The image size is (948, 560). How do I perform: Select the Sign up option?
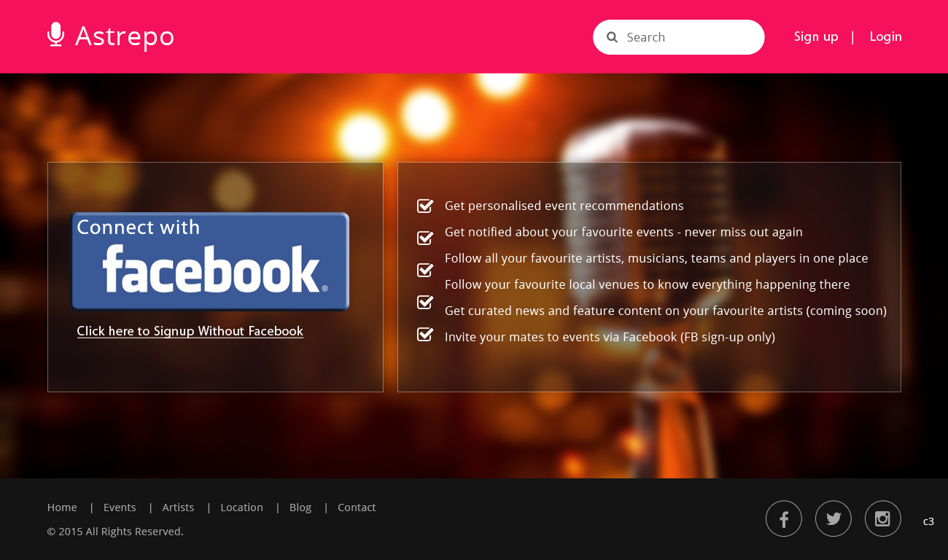point(816,36)
